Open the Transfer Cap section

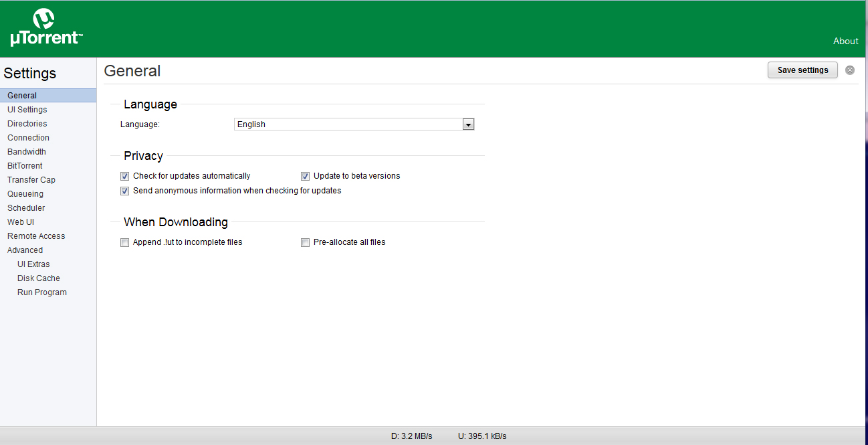31,180
